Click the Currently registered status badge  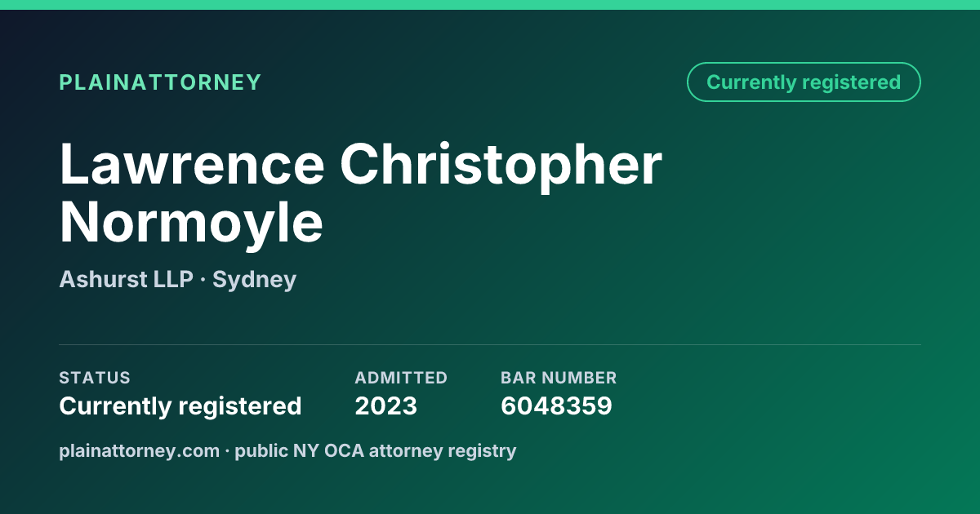pyautogui.click(x=804, y=82)
